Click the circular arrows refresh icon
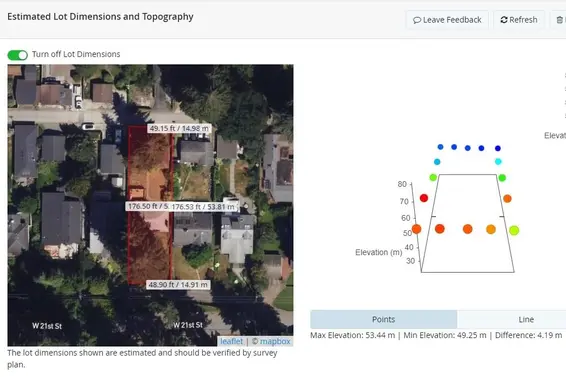This screenshot has height=377, width=566. point(504,20)
